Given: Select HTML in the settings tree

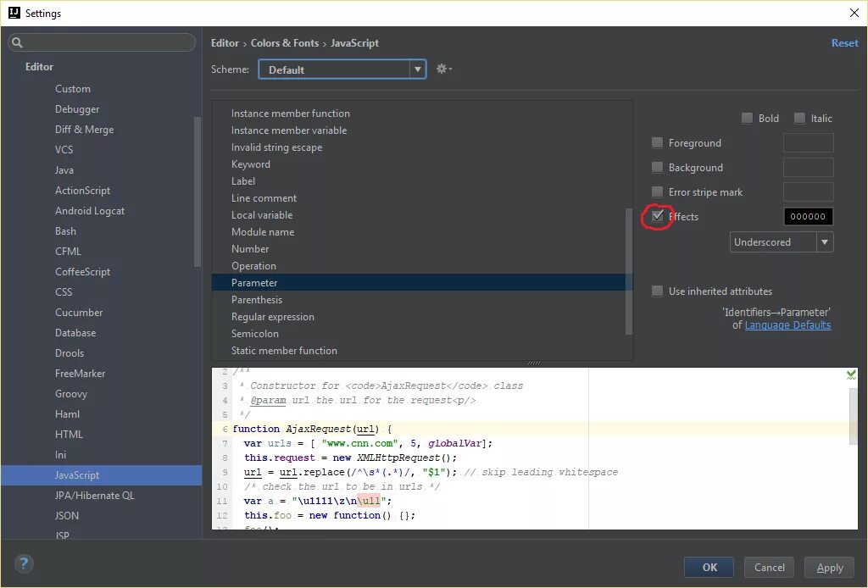Looking at the screenshot, I should click(69, 435).
